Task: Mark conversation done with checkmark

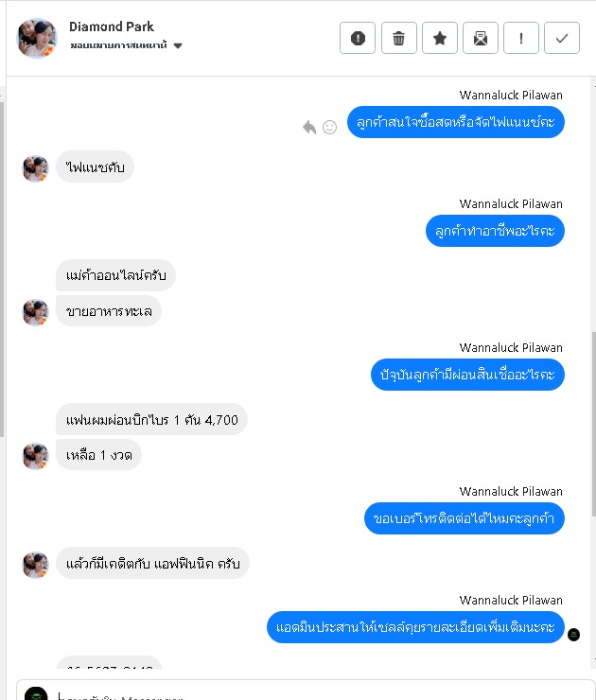Action: click(562, 38)
